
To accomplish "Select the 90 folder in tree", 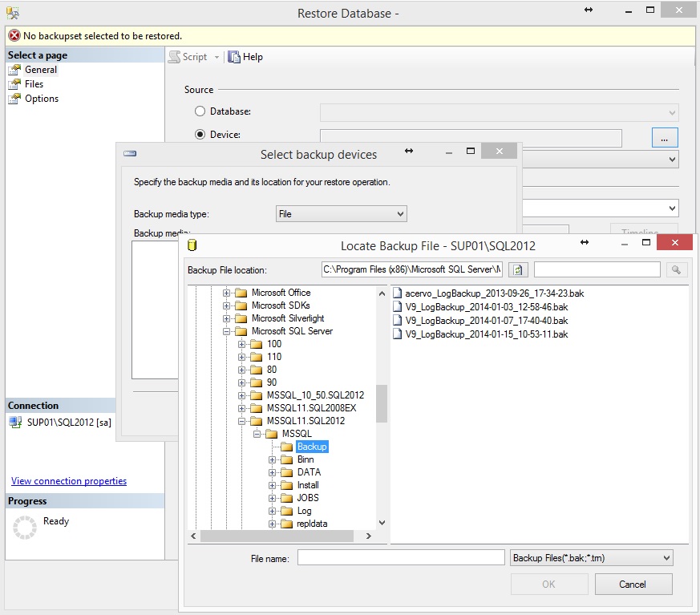I will click(272, 382).
